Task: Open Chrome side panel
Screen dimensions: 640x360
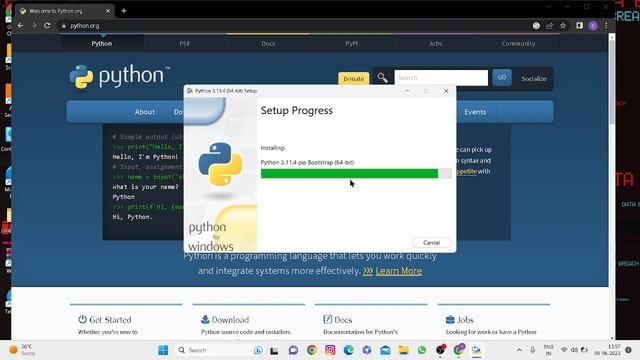Action: pyautogui.click(x=579, y=25)
